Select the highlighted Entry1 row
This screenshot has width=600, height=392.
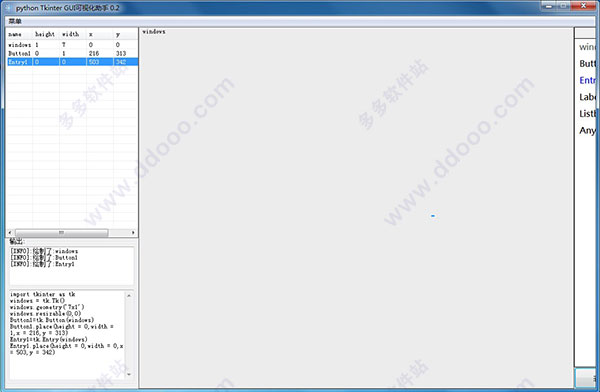pos(72,62)
